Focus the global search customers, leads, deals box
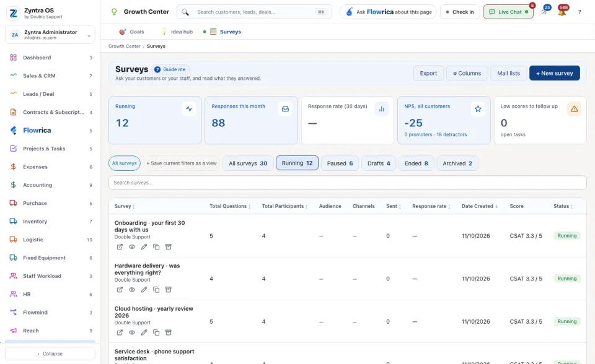 254,12
